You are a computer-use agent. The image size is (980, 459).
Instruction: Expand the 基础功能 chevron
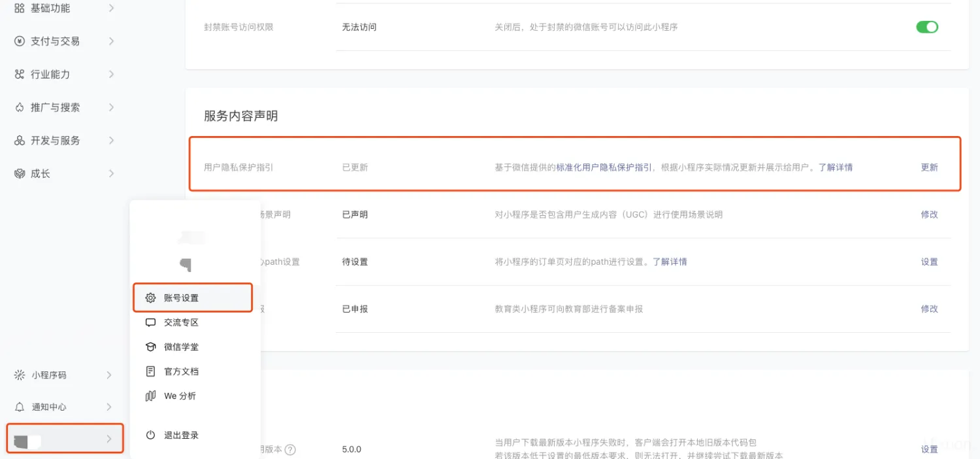point(111,8)
